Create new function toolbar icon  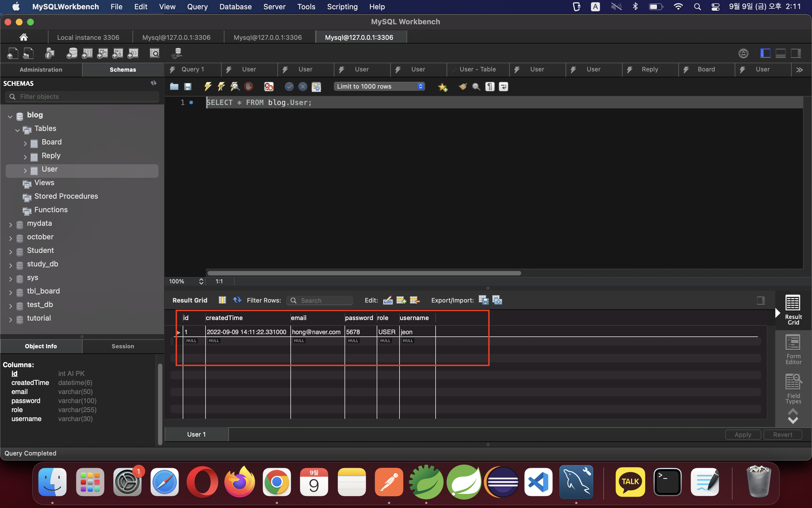(133, 53)
